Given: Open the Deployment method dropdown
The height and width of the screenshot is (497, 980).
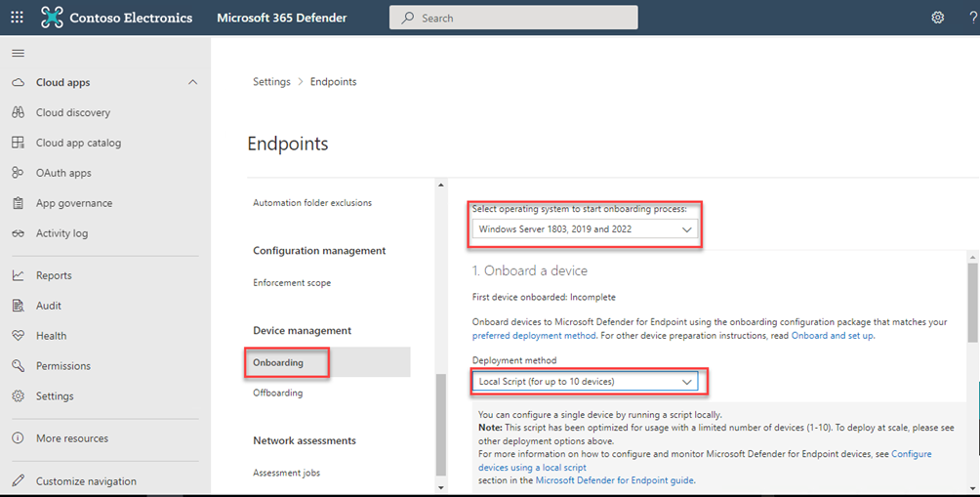Looking at the screenshot, I should pyautogui.click(x=585, y=382).
